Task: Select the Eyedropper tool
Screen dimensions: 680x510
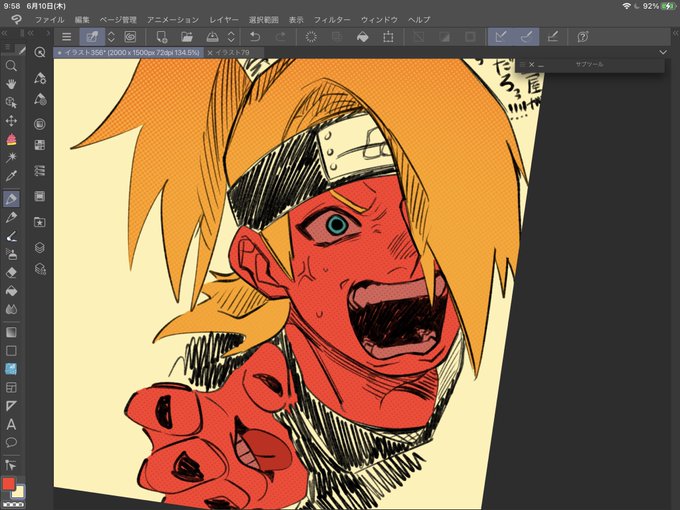Action: coord(11,176)
